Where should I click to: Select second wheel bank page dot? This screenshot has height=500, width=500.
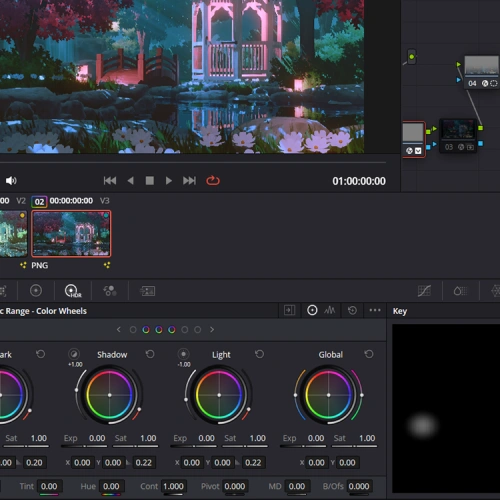[146, 330]
